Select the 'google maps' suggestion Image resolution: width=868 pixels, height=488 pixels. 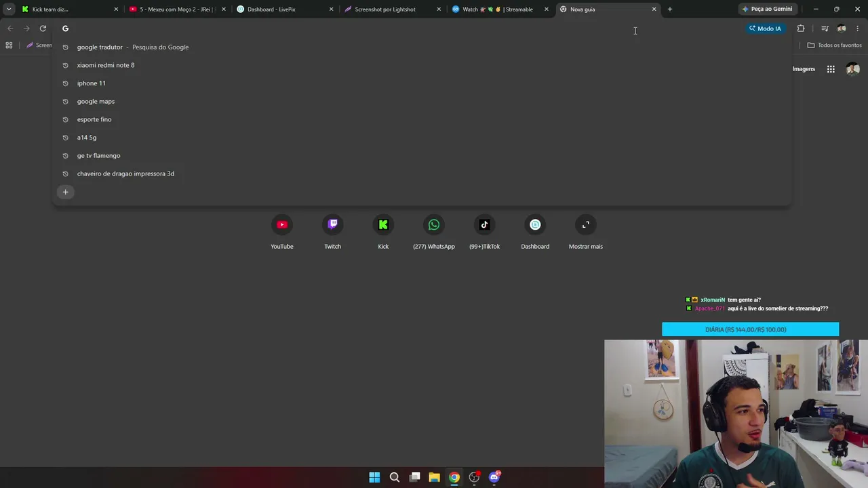coord(422,101)
